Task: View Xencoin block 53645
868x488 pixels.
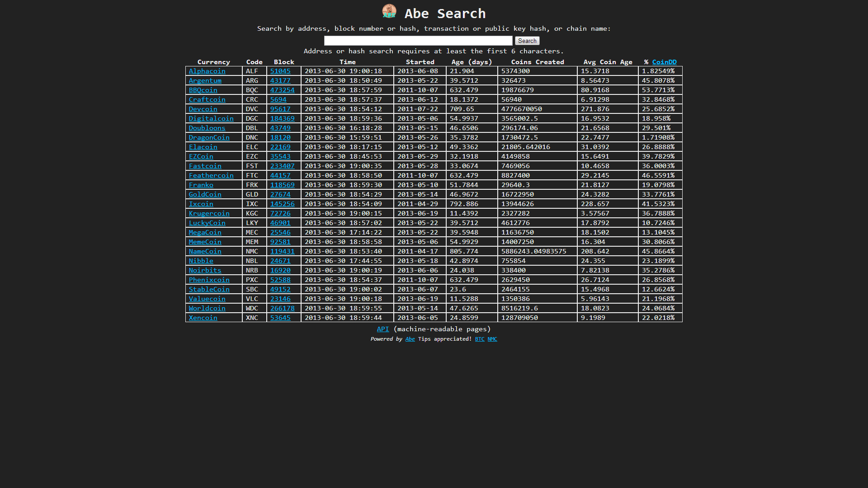Action: point(280,318)
